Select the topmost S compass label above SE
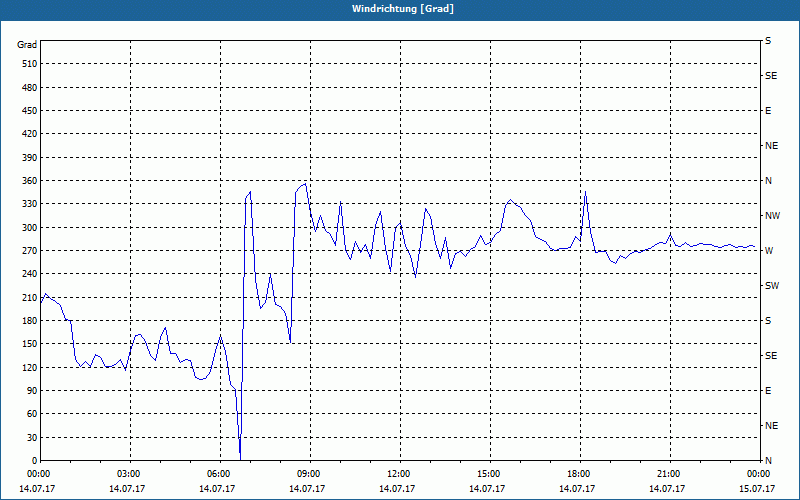Viewport: 800px width, 500px height. [768, 41]
